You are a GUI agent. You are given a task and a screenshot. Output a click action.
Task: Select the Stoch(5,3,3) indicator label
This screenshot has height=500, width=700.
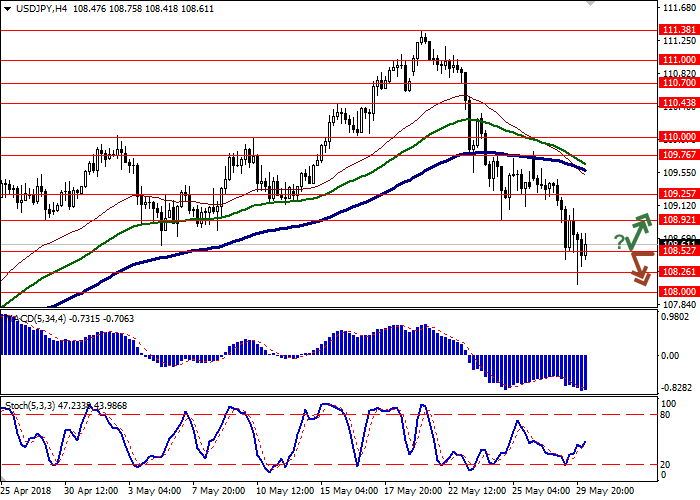coord(35,406)
